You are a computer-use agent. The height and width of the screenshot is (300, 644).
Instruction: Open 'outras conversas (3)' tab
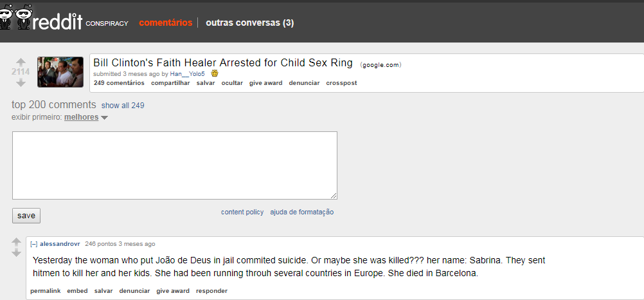point(249,23)
